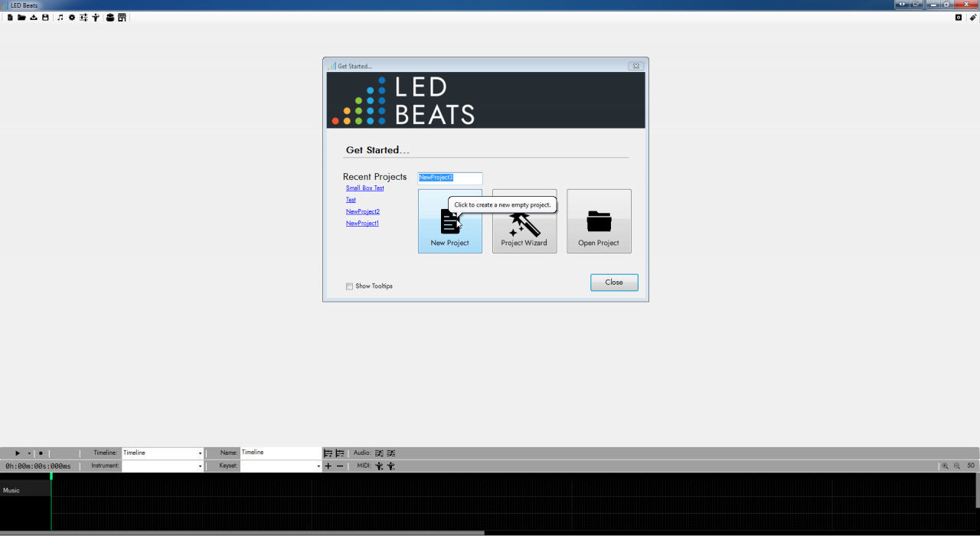Viewport: 980px width, 536px height.
Task: Open a project using the toolbar folder icon
Action: click(21, 18)
